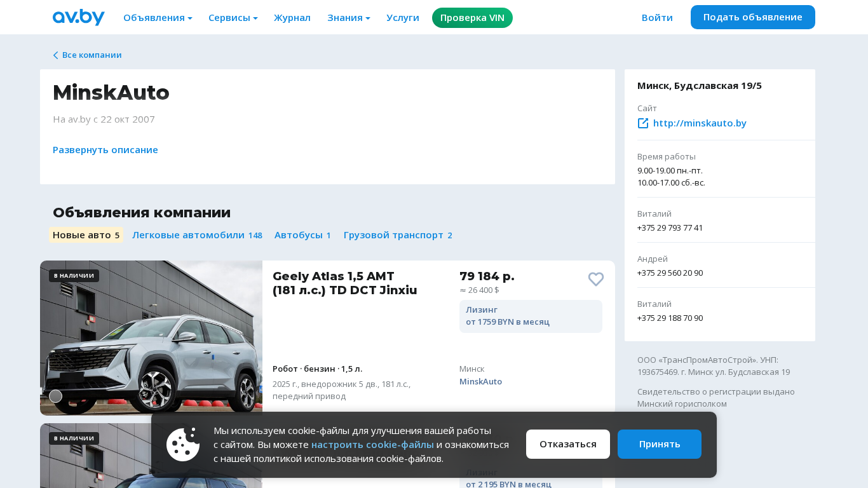Click the 79 184 р. price
The width and height of the screenshot is (868, 488).
point(487,276)
